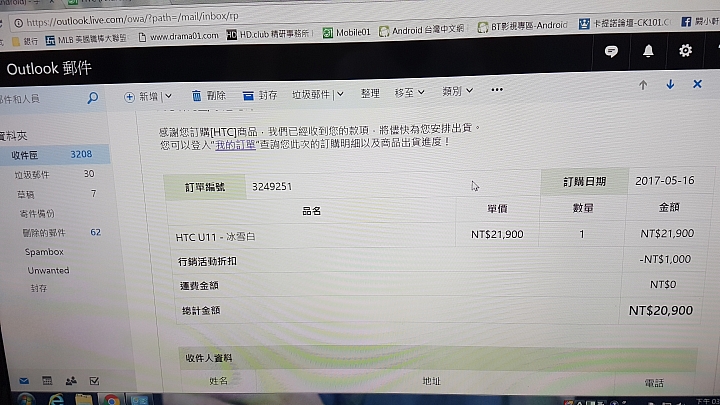Open the Mobile01 bookmark

[347, 32]
